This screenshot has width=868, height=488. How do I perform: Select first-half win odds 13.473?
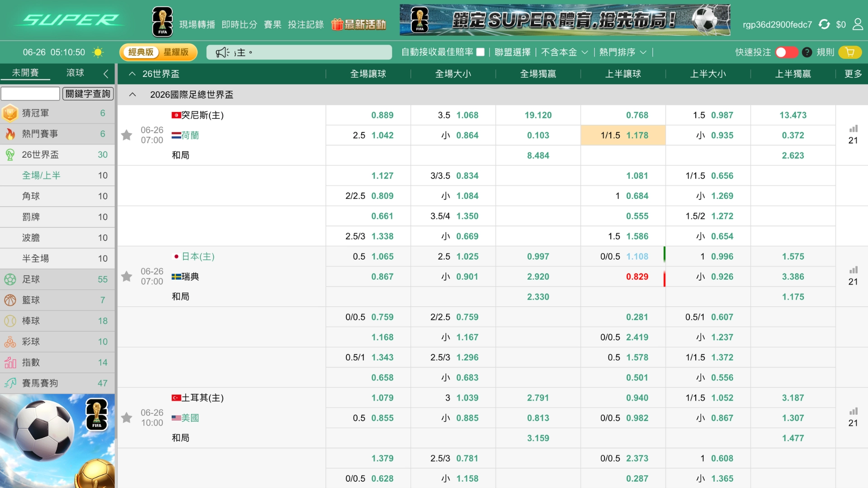click(793, 115)
